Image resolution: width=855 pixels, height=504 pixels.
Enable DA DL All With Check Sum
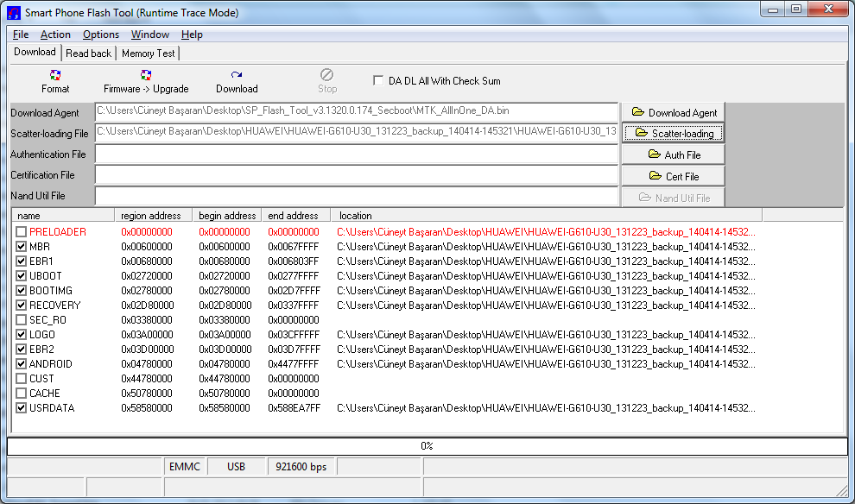[378, 80]
